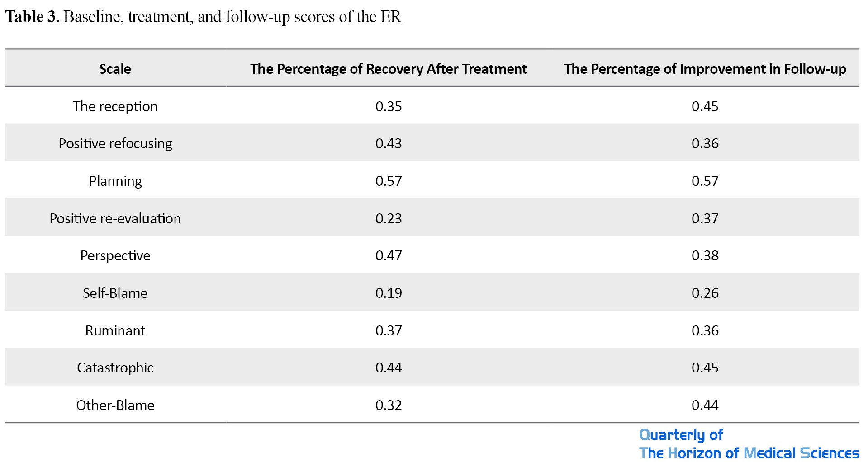Screen dimensions: 868x462
Task: Click the Self-Blame row label
Action: point(115,293)
